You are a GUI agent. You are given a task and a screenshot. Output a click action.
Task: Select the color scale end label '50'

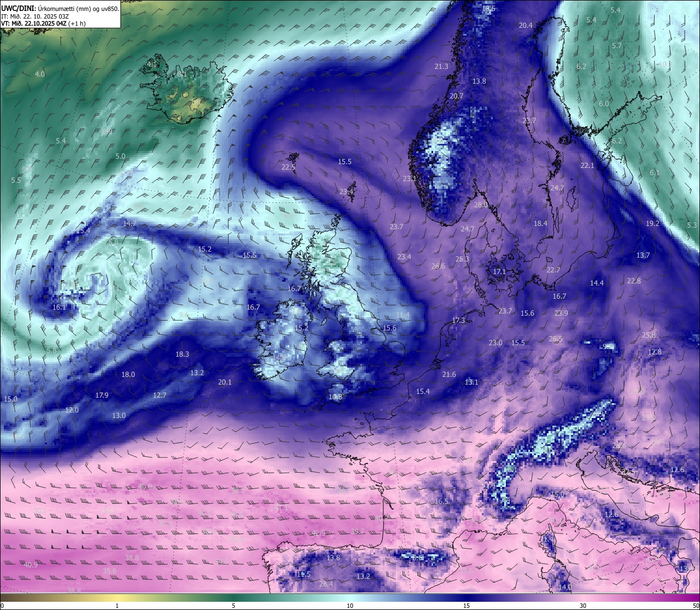pos(696,606)
